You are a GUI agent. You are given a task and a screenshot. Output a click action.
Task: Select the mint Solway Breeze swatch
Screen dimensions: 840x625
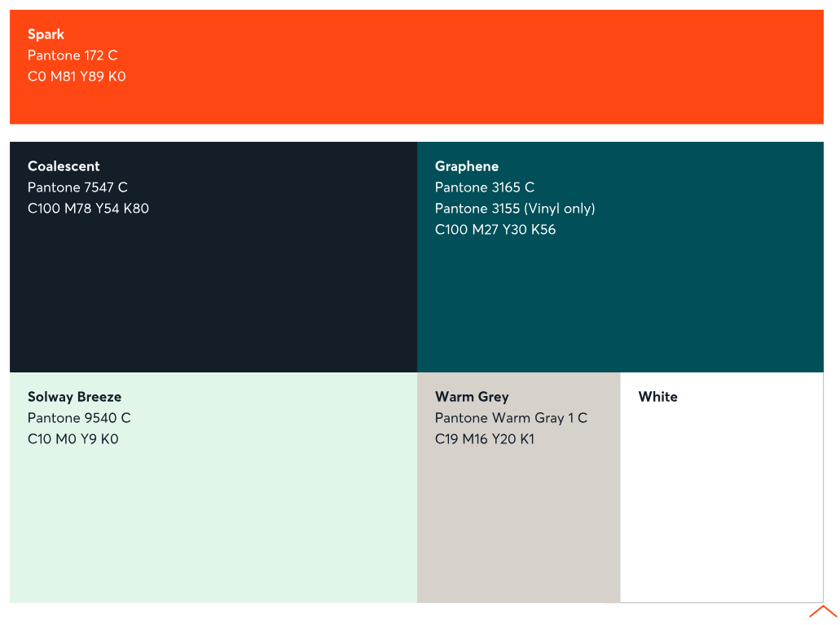point(213,522)
